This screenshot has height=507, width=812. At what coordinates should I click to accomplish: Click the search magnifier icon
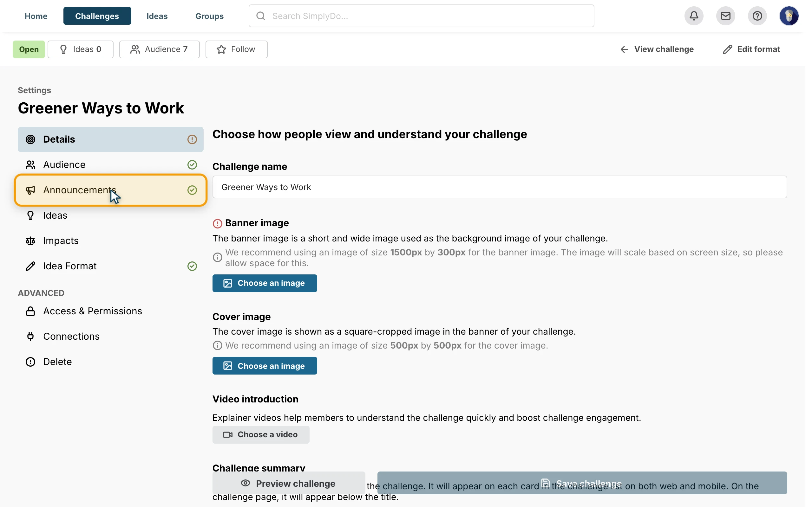(x=261, y=16)
